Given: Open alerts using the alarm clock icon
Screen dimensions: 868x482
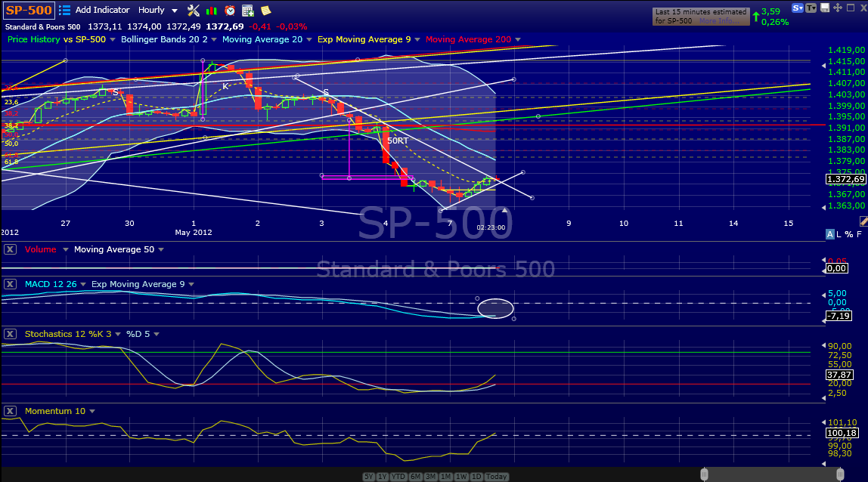Looking at the screenshot, I should pos(230,10).
